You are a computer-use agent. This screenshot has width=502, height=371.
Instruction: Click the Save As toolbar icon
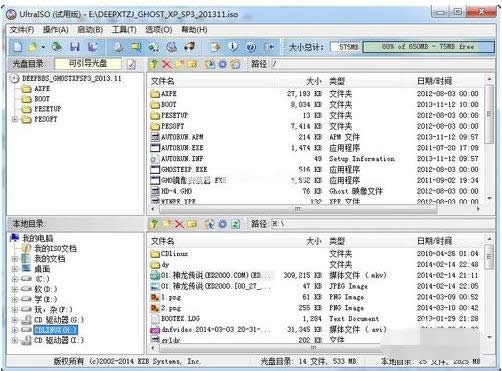(x=92, y=47)
